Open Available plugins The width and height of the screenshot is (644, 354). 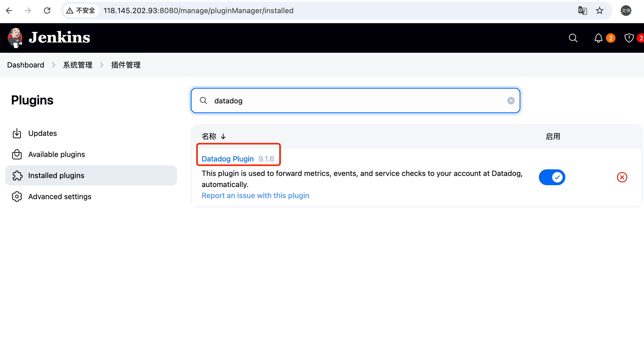click(91, 154)
